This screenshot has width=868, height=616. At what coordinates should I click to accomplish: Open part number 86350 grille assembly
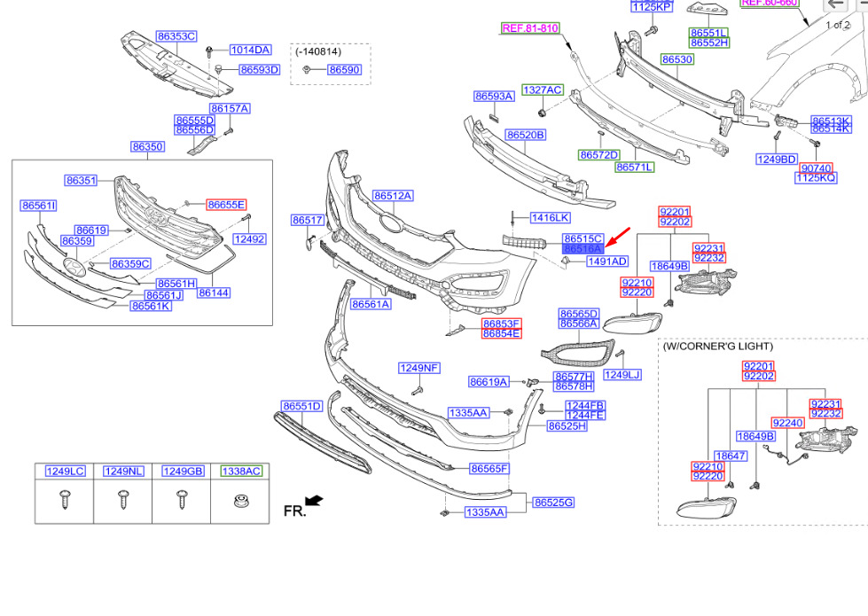(x=147, y=146)
